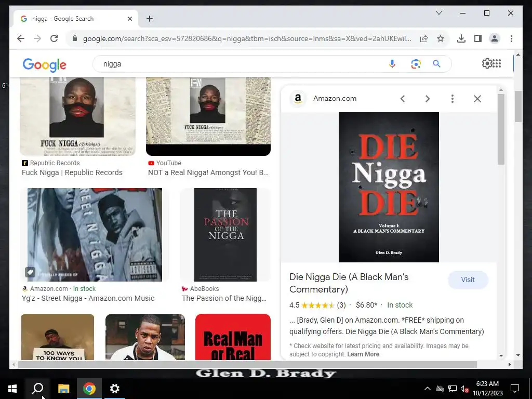Open the Yg'z album cover thumbnail
532x399 pixels.
tap(95, 235)
